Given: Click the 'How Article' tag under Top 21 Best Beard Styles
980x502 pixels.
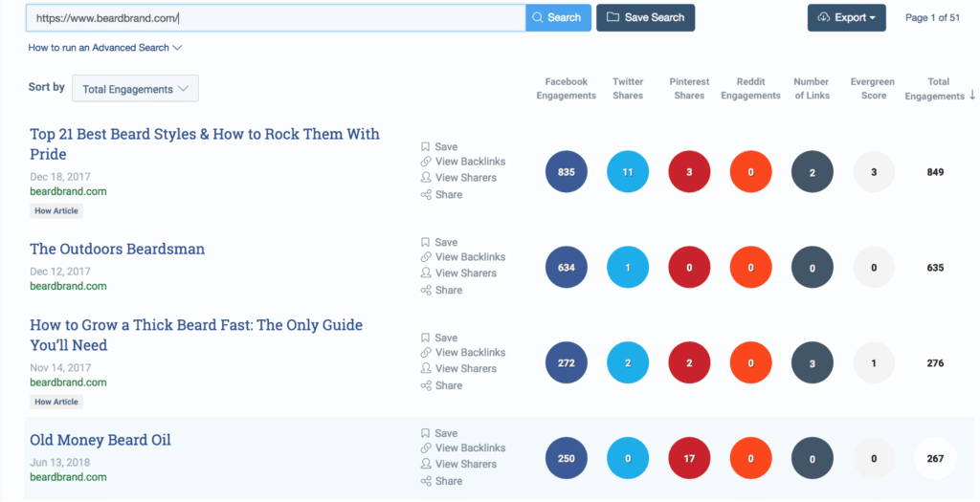Looking at the screenshot, I should [56, 211].
